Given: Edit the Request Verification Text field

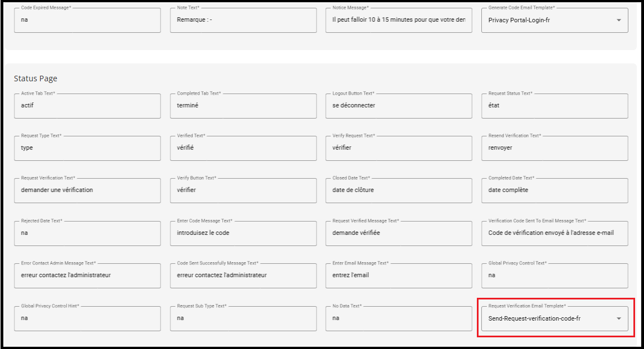Looking at the screenshot, I should click(x=87, y=190).
